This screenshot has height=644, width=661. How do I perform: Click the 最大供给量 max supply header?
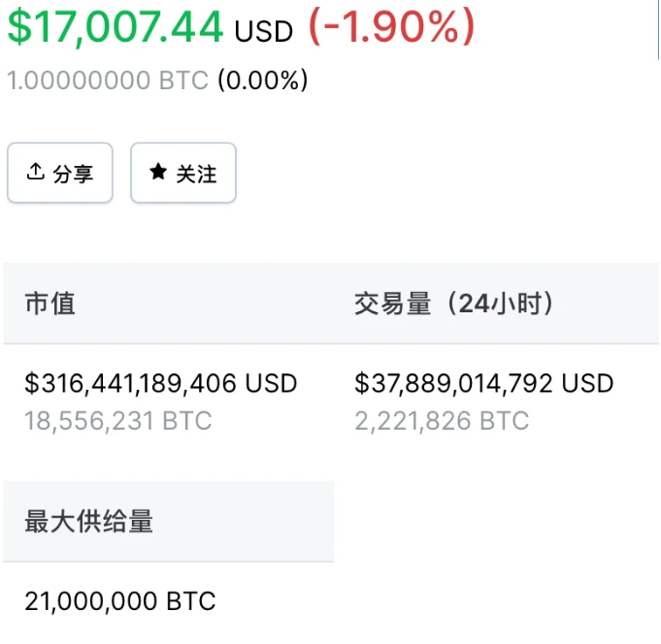pos(89,521)
